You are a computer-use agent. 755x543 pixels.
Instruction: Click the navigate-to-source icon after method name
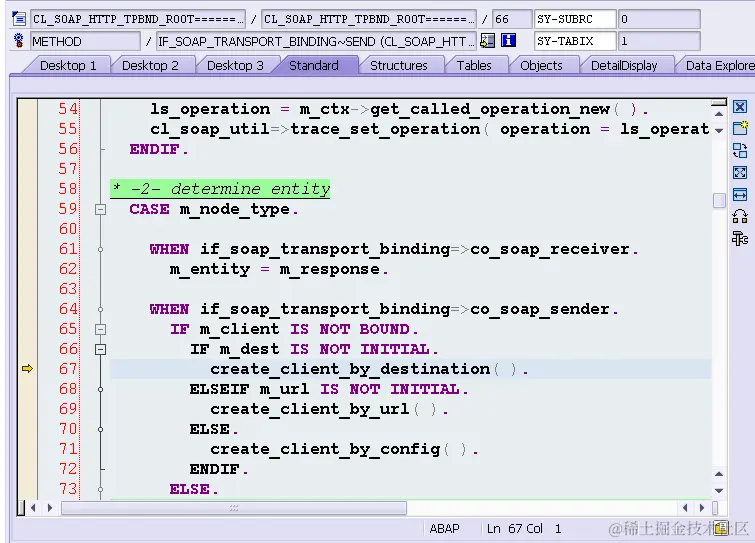pos(487,40)
